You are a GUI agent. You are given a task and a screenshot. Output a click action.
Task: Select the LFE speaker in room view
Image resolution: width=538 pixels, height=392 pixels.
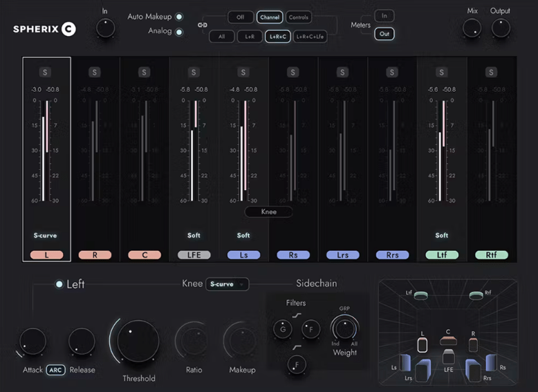point(448,357)
